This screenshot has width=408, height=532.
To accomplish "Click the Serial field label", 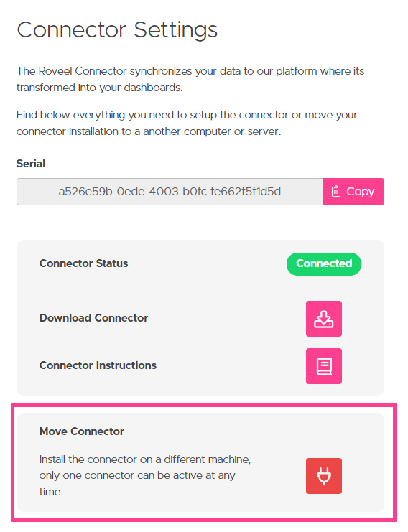I will pyautogui.click(x=31, y=164).
